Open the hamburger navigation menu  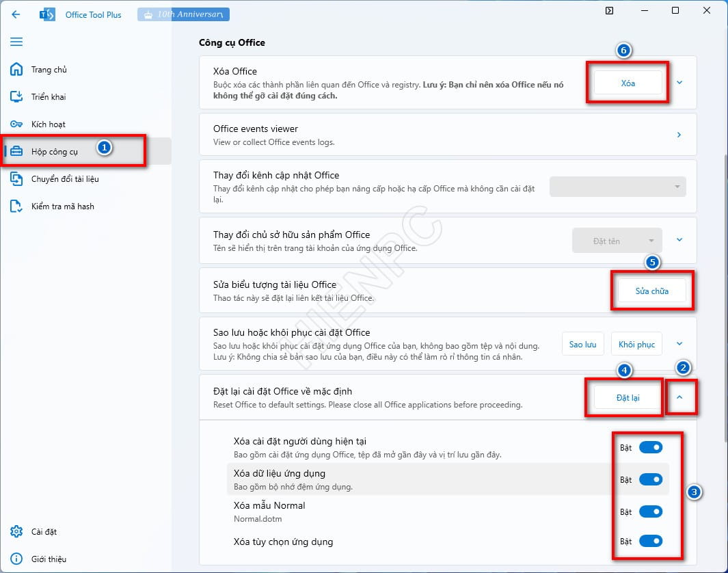[x=16, y=42]
